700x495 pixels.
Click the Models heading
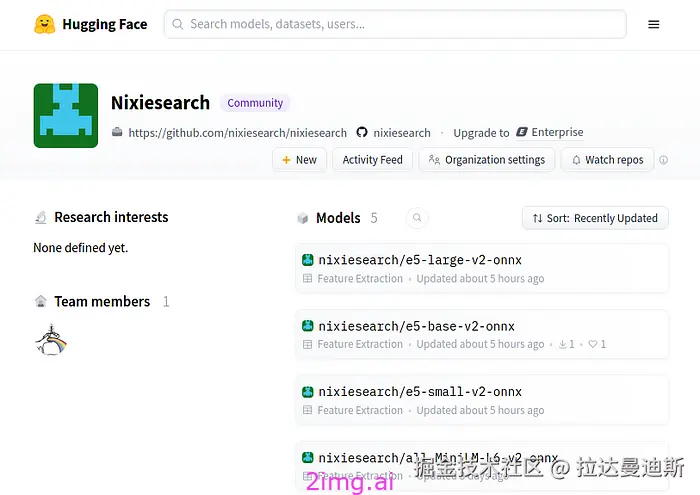coord(338,218)
